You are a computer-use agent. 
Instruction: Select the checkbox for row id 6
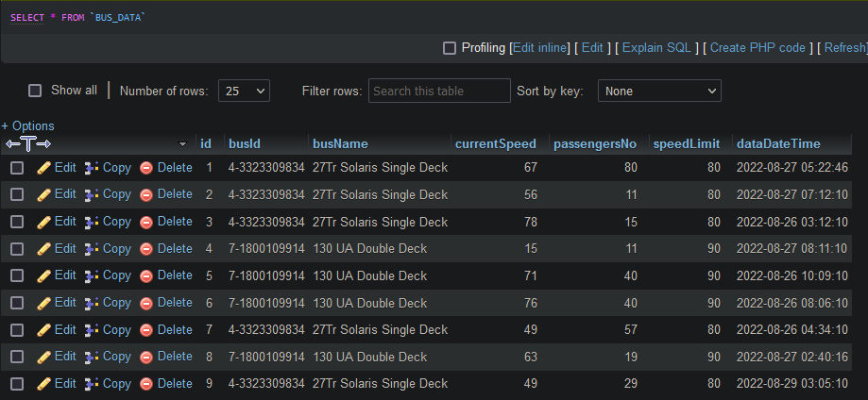point(17,303)
